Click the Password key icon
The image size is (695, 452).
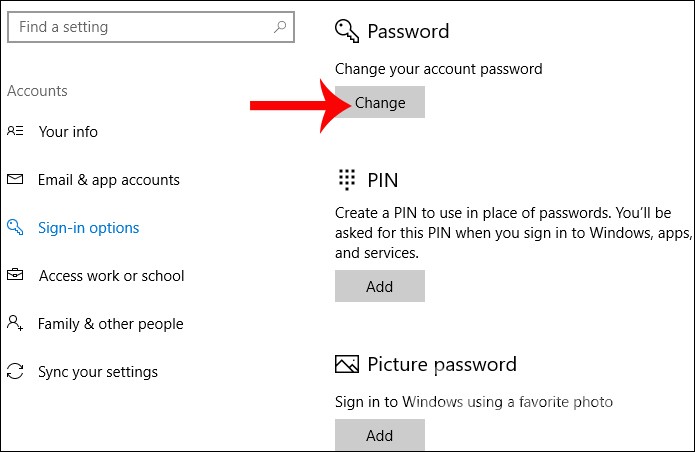347,32
